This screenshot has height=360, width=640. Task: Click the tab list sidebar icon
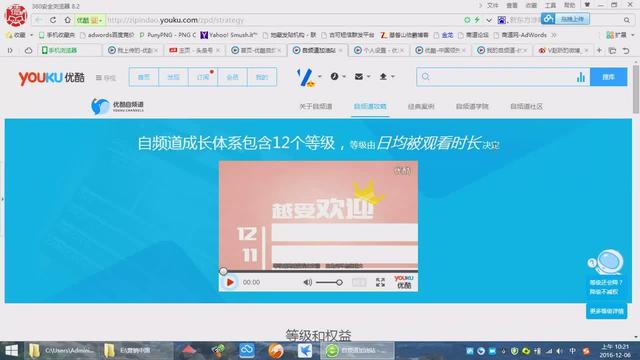pyautogui.click(x=10, y=50)
